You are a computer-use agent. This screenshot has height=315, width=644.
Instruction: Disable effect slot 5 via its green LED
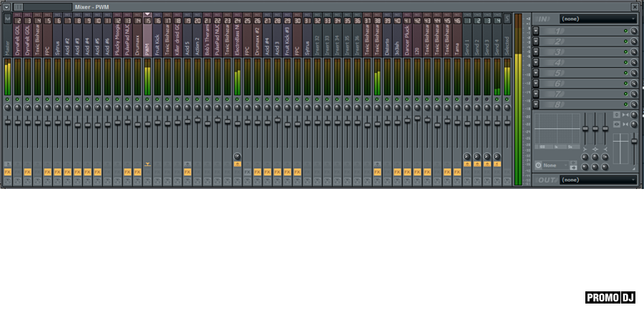point(626,73)
